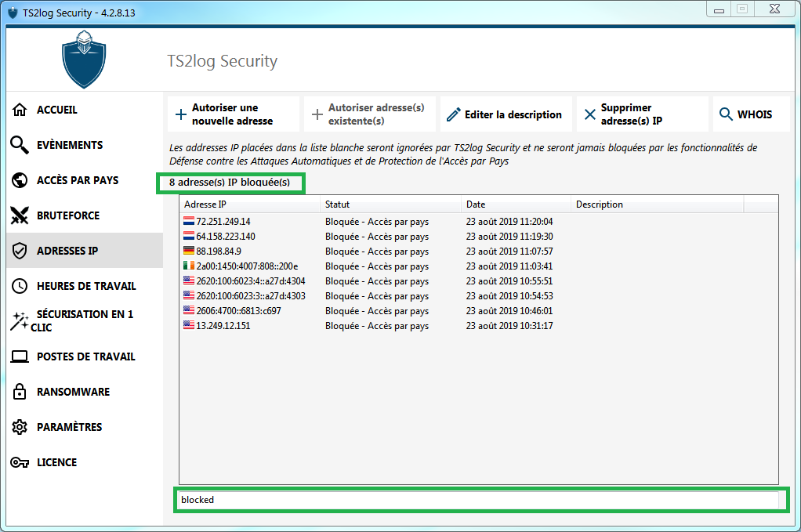The width and height of the screenshot is (801, 532).
Task: Click the globe icon beside Accès par pays
Action: [x=20, y=180]
